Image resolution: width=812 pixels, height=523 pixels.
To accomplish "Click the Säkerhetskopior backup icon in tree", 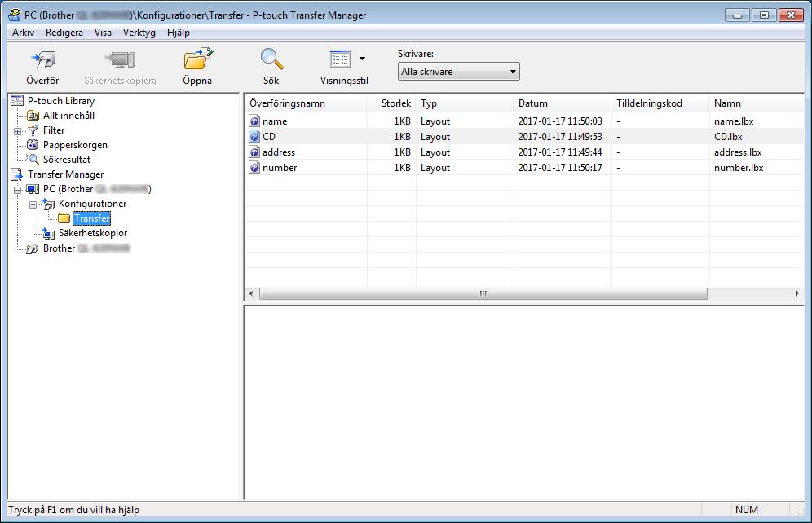I will coord(49,233).
